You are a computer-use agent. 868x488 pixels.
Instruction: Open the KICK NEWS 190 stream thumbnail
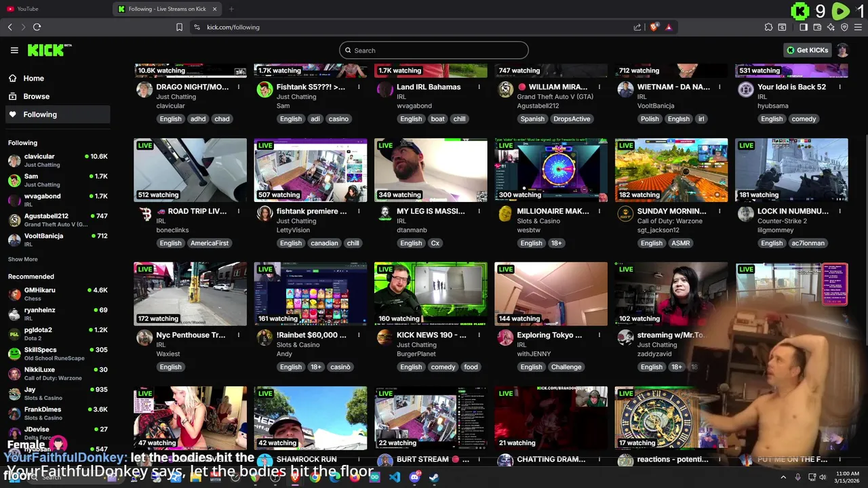click(431, 294)
